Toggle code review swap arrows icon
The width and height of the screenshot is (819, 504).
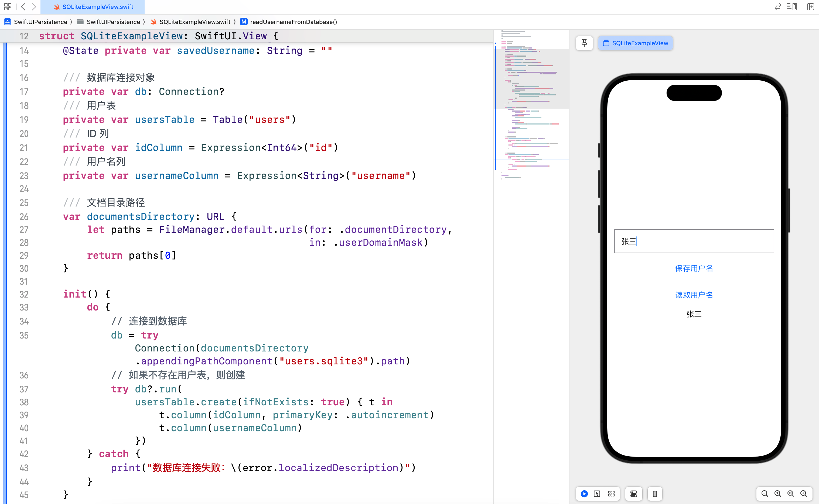pyautogui.click(x=778, y=7)
